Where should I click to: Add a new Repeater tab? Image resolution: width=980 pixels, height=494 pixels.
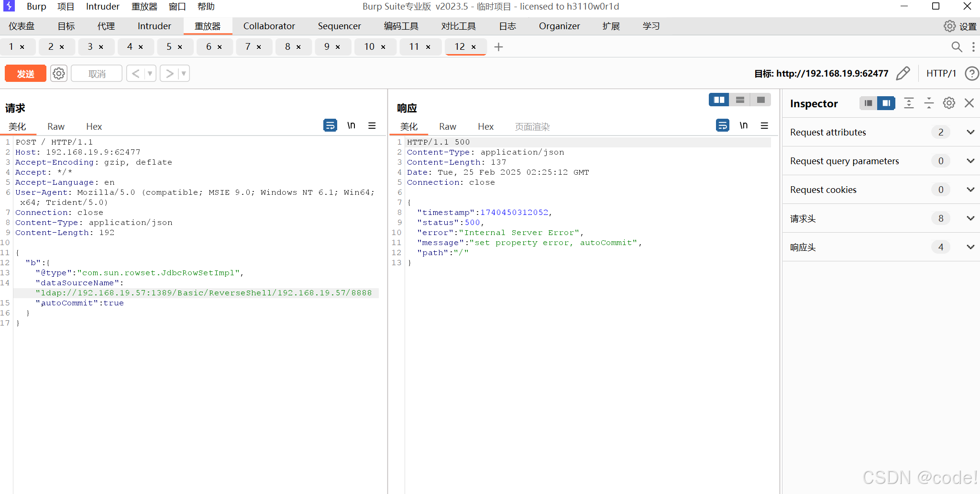click(x=498, y=47)
